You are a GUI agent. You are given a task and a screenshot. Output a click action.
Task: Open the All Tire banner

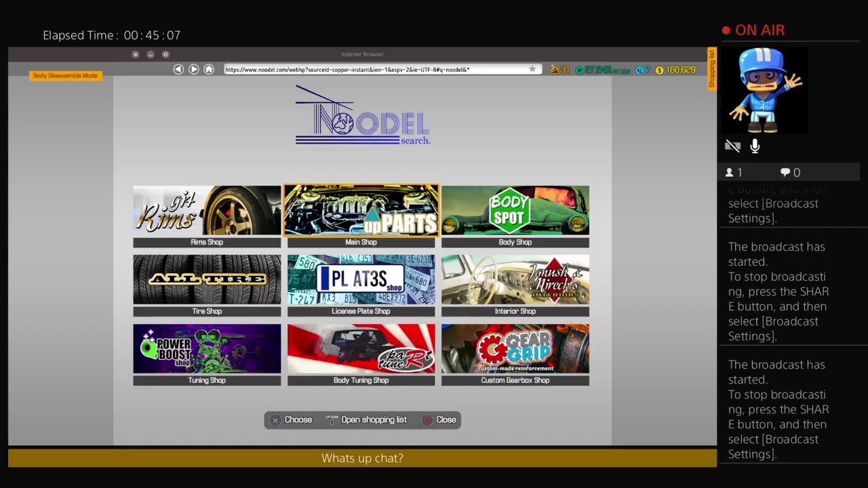(207, 279)
